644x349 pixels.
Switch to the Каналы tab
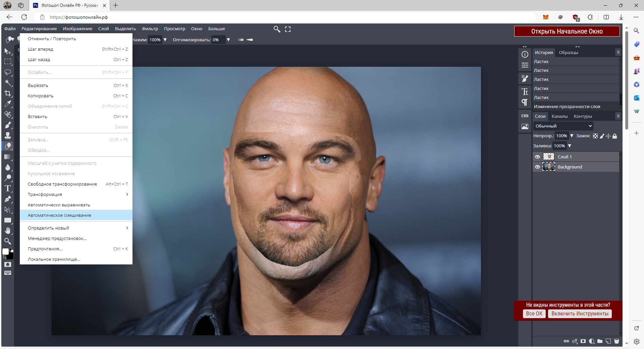click(x=559, y=116)
